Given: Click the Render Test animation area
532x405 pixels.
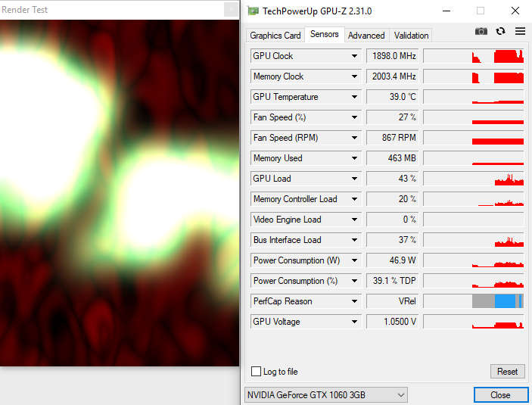Looking at the screenshot, I should tap(120, 193).
